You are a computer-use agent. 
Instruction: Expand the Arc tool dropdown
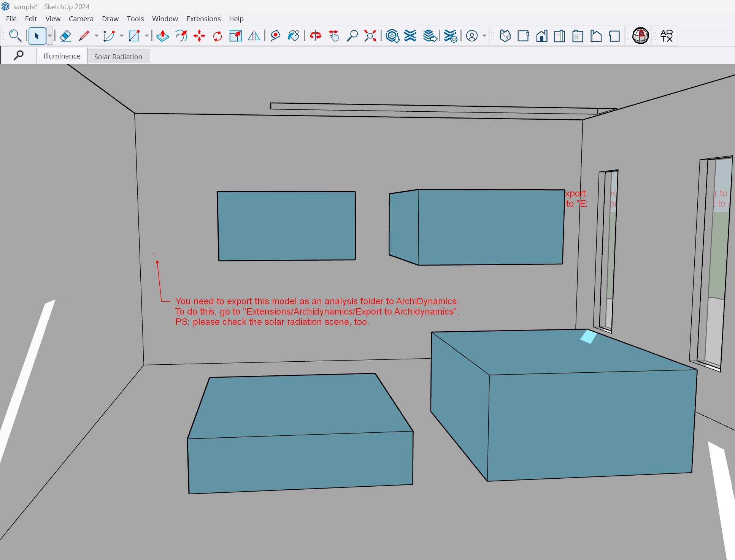coord(121,36)
